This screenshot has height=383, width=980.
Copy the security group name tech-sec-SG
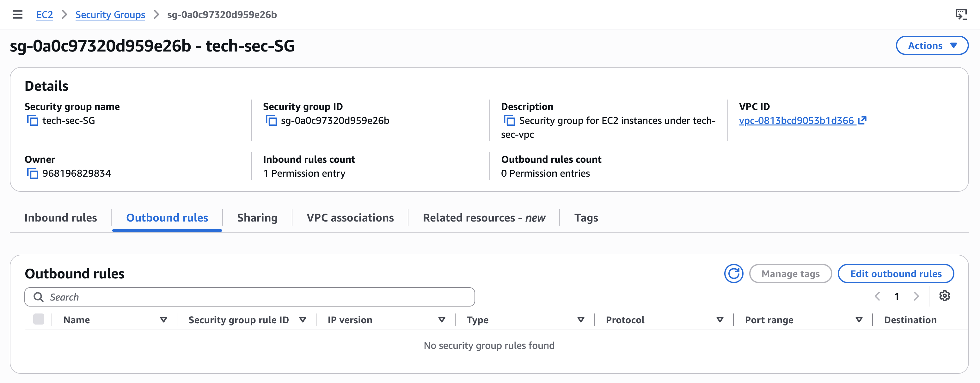pyautogui.click(x=32, y=121)
